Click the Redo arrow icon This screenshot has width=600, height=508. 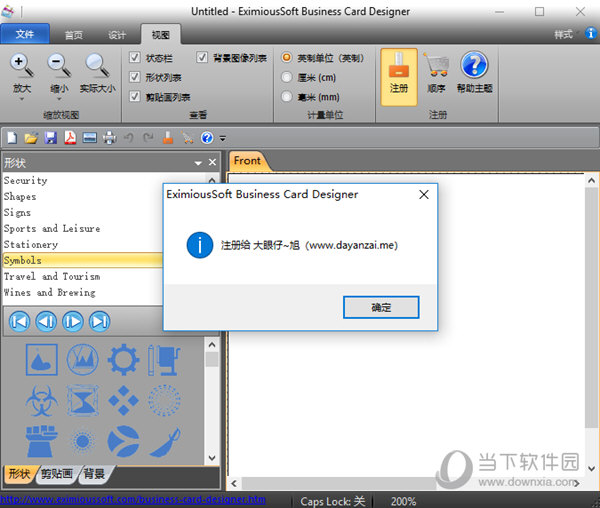coord(148,138)
